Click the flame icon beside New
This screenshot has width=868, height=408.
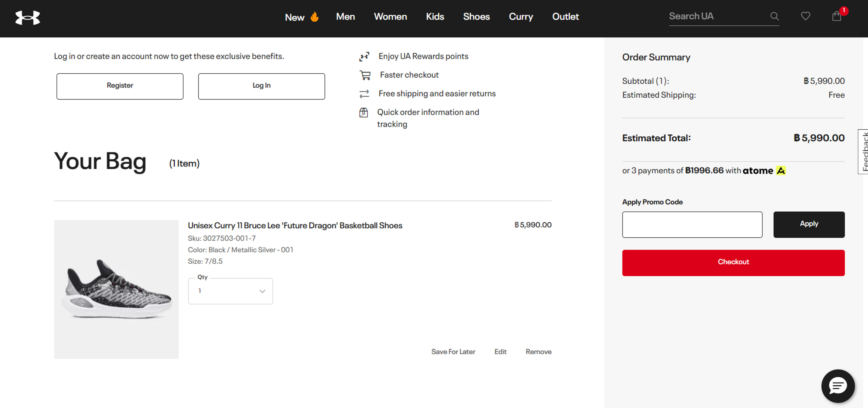coord(314,17)
